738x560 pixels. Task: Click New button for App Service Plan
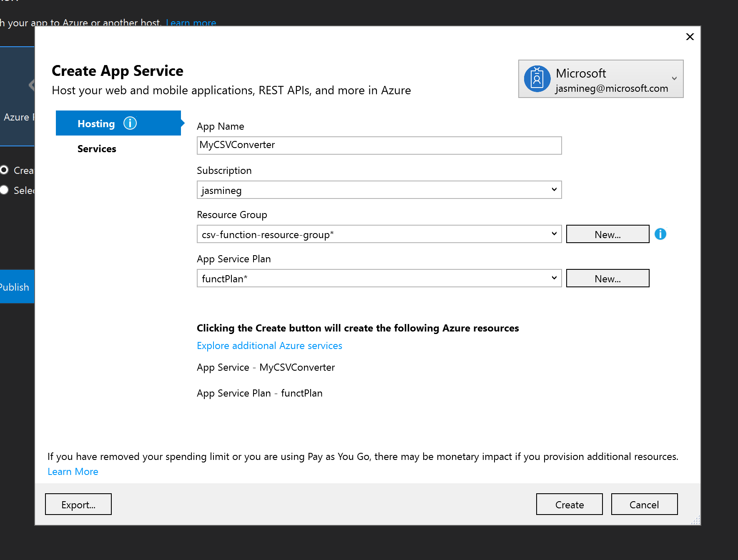(x=607, y=278)
